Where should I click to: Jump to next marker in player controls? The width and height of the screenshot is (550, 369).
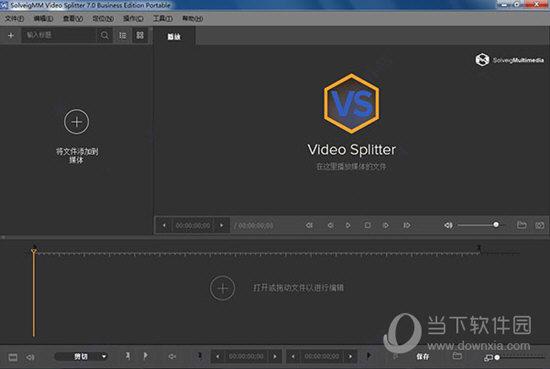tap(407, 225)
